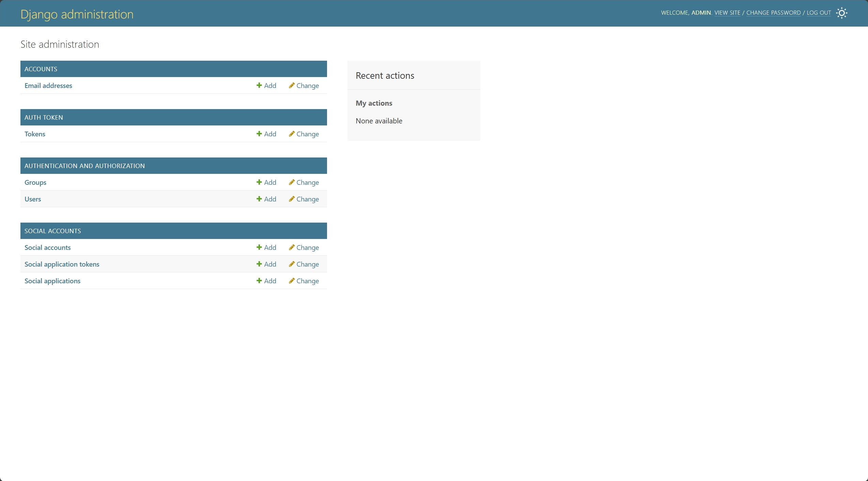This screenshot has width=868, height=481.
Task: Click the plus Add icon for Email addresses
Action: 259,86
